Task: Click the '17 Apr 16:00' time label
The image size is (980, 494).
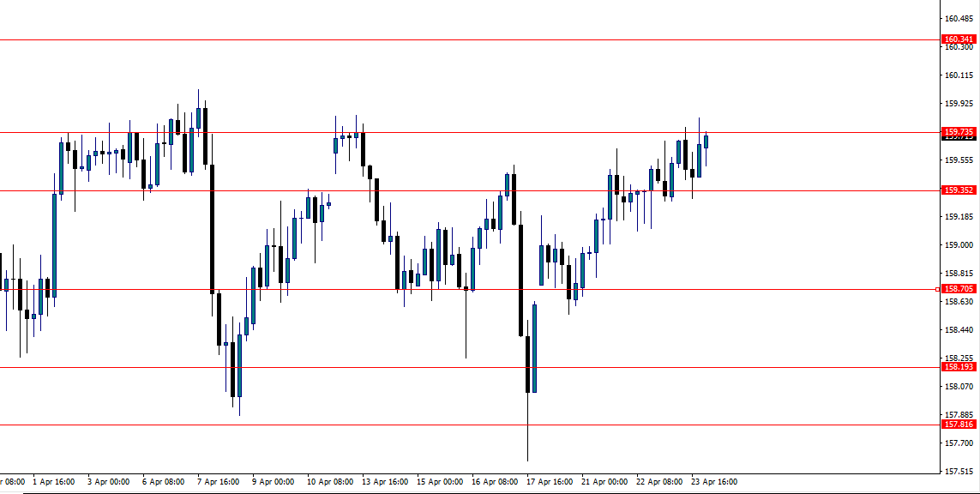Action: pos(550,482)
